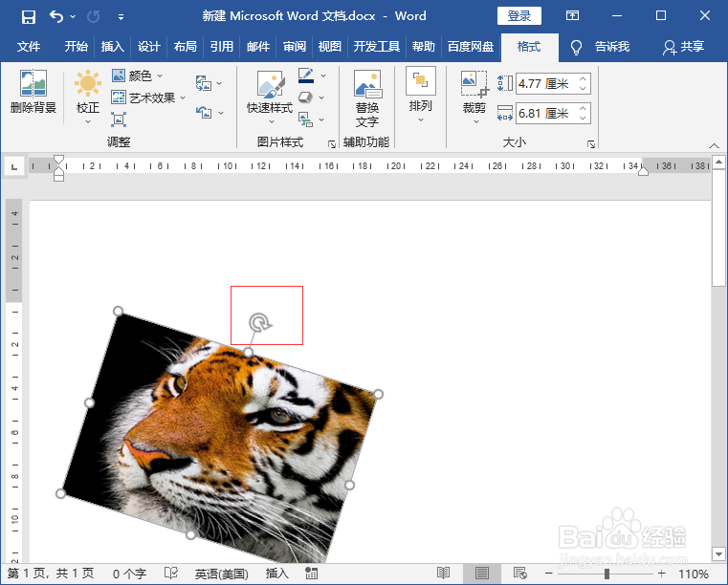Select the 格式 picture format tab
Viewport: 728px width, 585px height.
pos(529,47)
